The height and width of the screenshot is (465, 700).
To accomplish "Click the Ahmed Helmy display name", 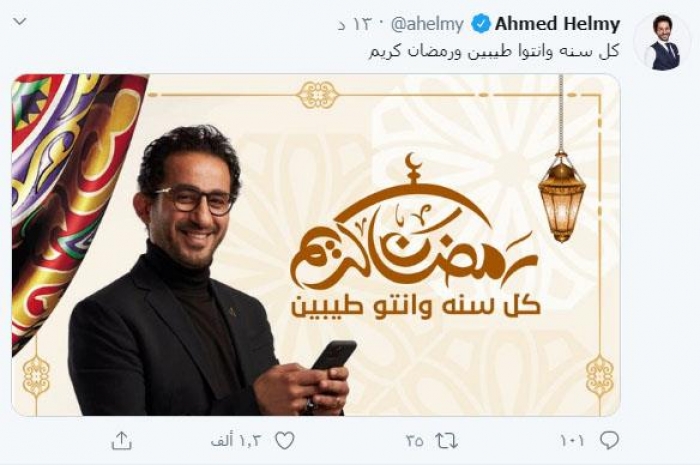I will pos(557,24).
